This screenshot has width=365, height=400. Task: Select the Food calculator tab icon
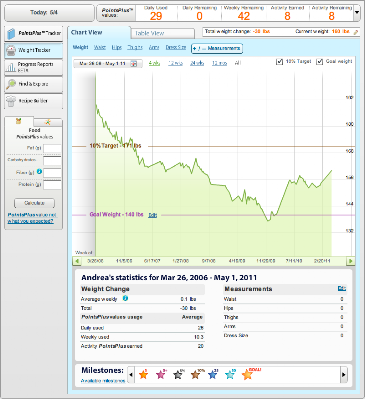point(19,121)
